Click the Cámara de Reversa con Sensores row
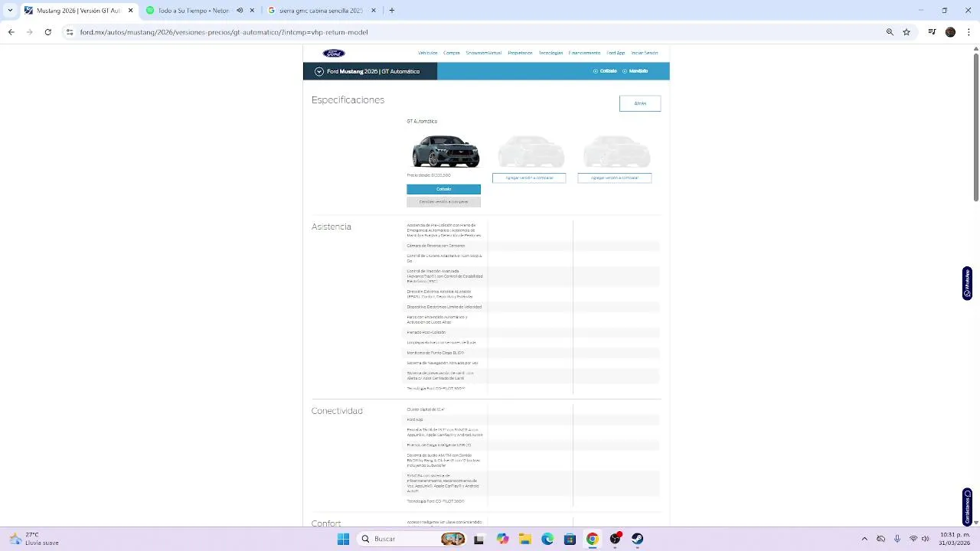The width and height of the screenshot is (980, 551). click(532, 246)
